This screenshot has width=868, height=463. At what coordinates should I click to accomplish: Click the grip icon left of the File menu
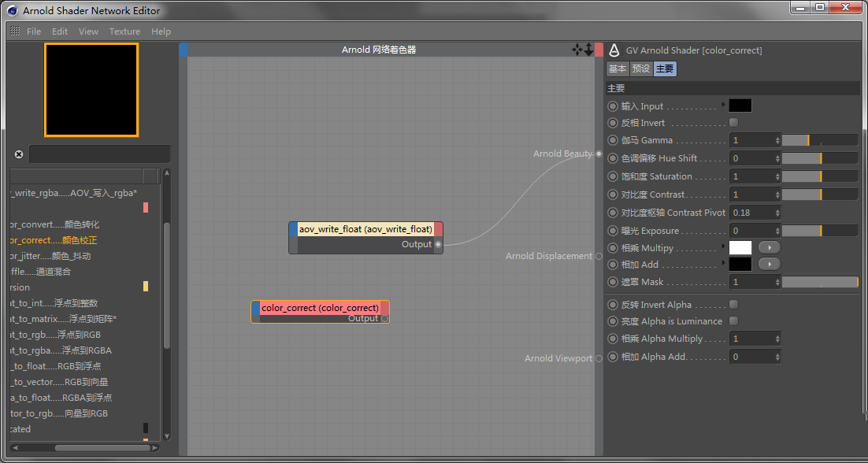[15, 31]
